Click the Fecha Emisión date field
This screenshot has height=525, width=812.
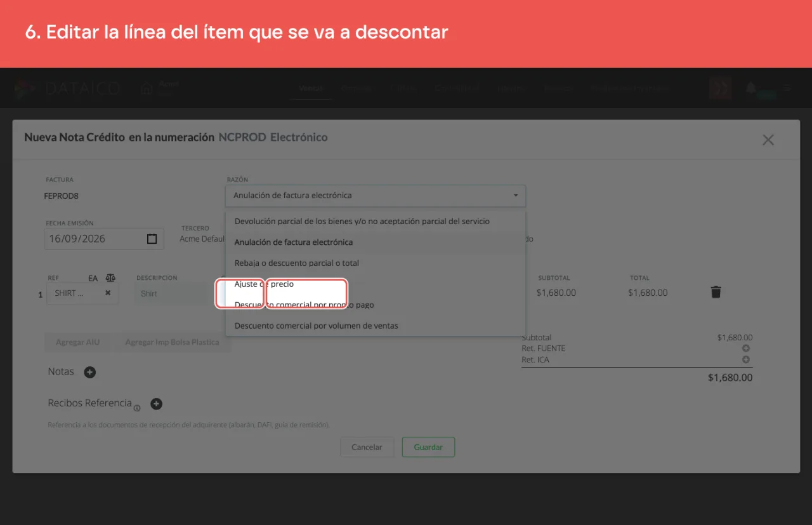point(104,239)
